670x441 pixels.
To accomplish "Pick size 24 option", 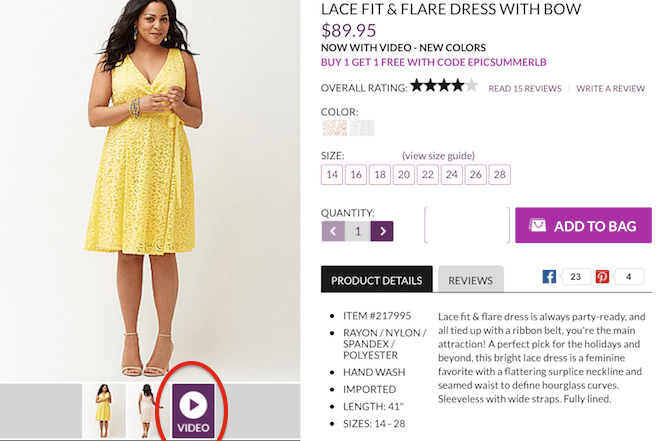I will coord(452,175).
